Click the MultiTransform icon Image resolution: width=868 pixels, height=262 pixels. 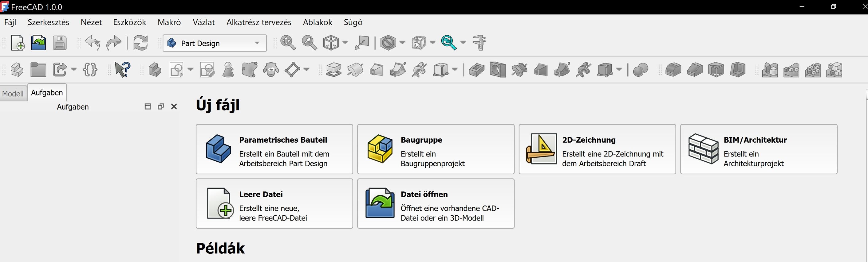tap(834, 70)
